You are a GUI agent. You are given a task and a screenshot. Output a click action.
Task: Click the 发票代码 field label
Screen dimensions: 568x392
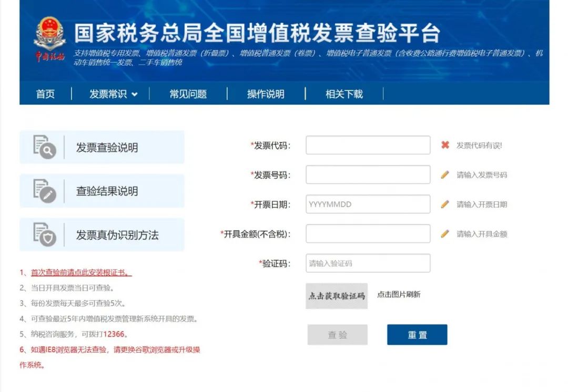pyautogui.click(x=271, y=146)
